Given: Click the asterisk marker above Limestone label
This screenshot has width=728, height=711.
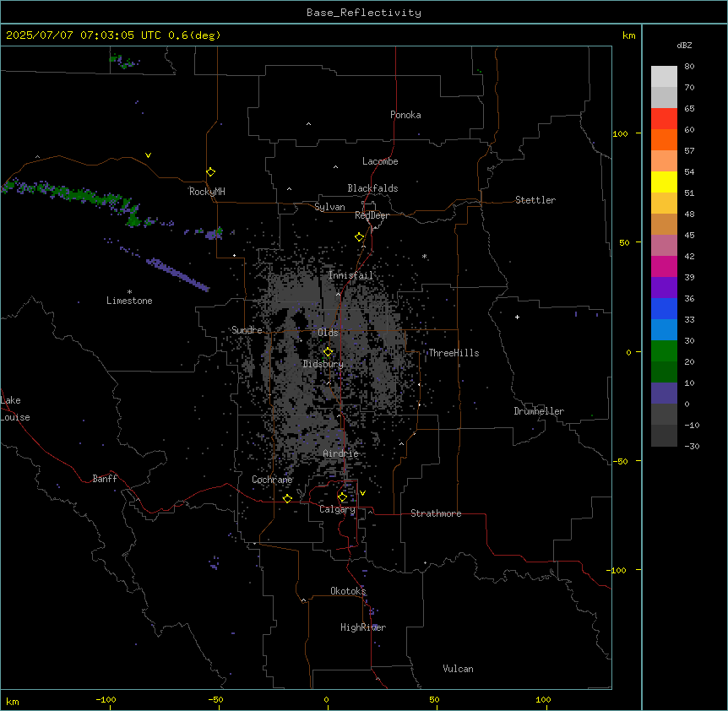Looking at the screenshot, I should tap(129, 292).
